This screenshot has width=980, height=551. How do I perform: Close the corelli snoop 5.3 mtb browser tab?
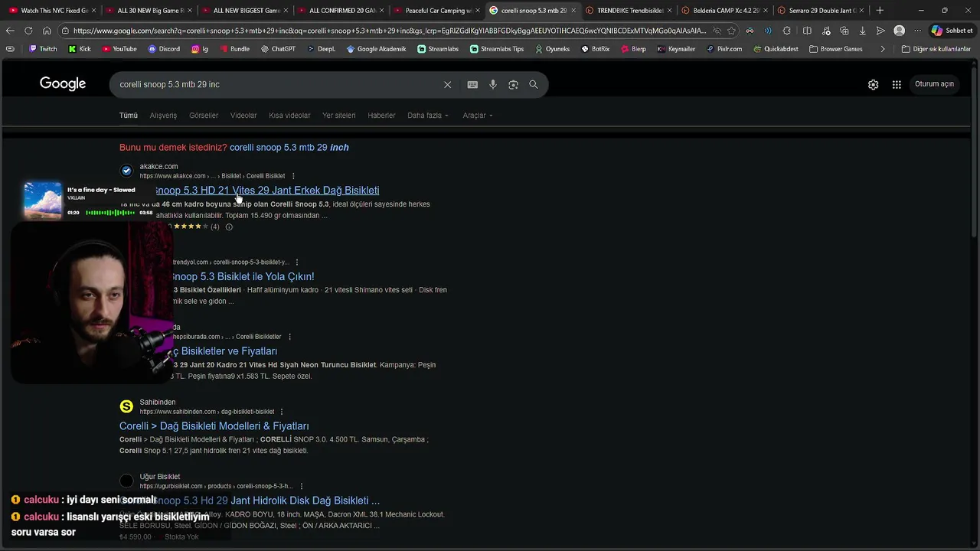pyautogui.click(x=573, y=11)
